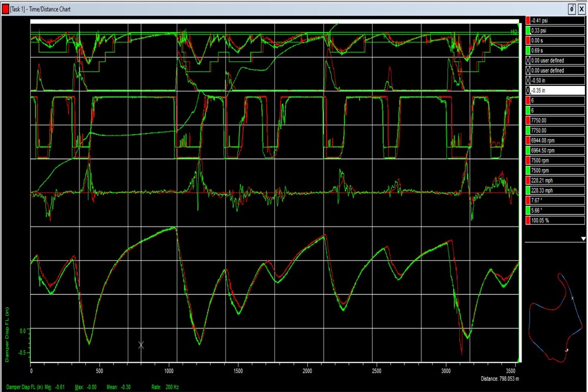
Task: Click the 1500 label on distance axis
Action: click(238, 371)
